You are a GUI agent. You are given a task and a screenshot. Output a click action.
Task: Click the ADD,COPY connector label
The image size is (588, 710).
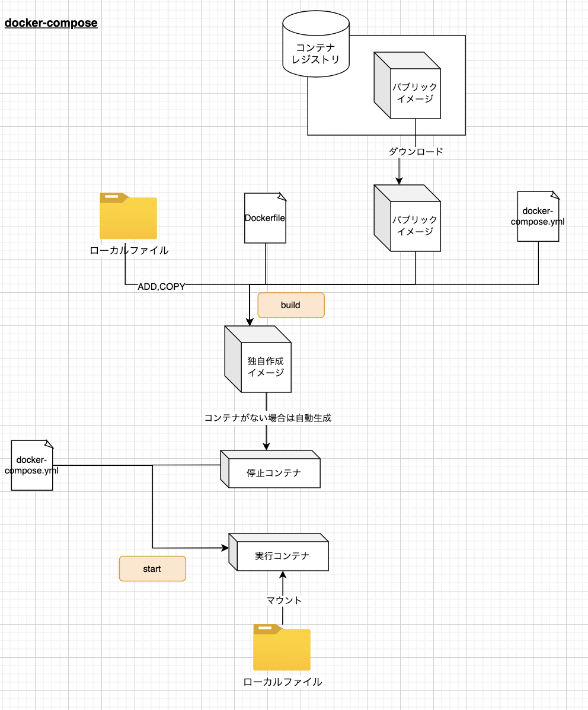[161, 287]
